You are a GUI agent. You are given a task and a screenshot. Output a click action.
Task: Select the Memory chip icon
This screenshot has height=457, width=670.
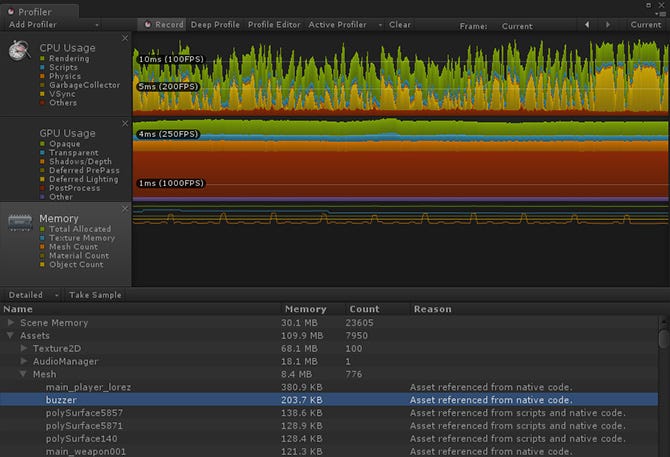(x=20, y=221)
